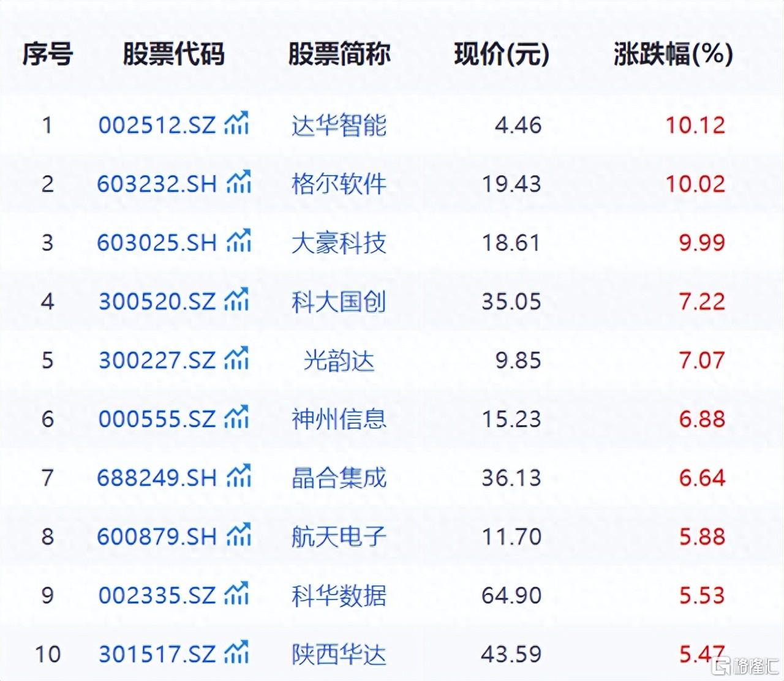Select price value 15.23

click(511, 420)
